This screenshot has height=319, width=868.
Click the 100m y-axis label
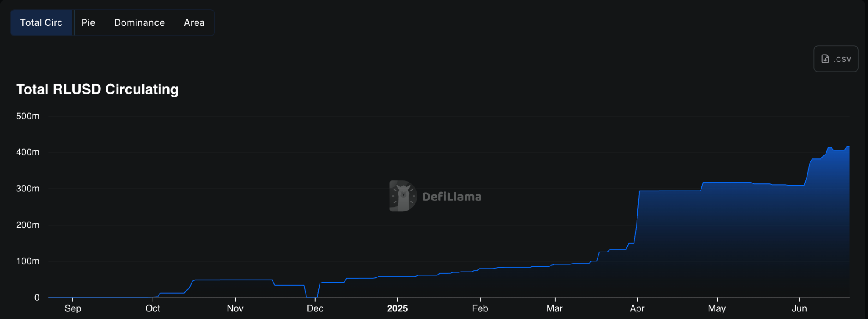(x=28, y=261)
